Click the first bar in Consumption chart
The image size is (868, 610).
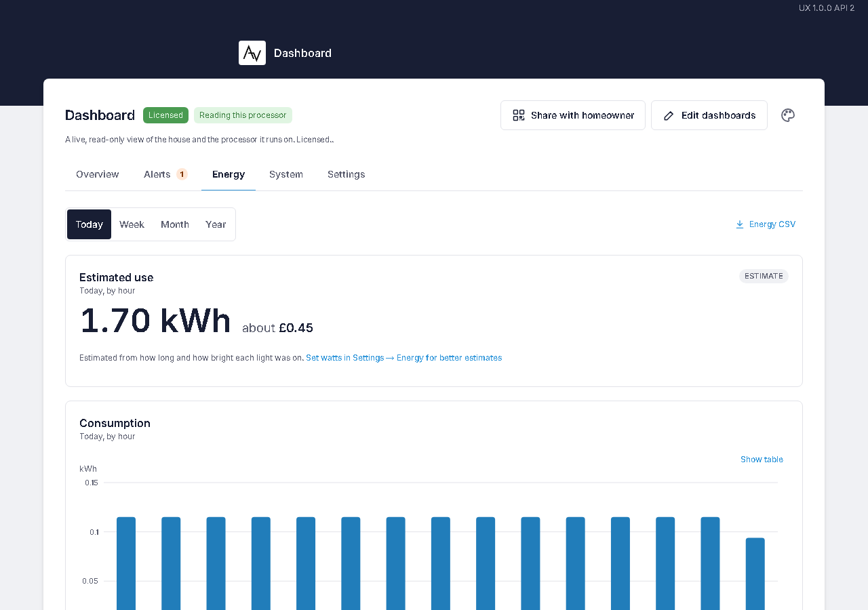coord(126,563)
